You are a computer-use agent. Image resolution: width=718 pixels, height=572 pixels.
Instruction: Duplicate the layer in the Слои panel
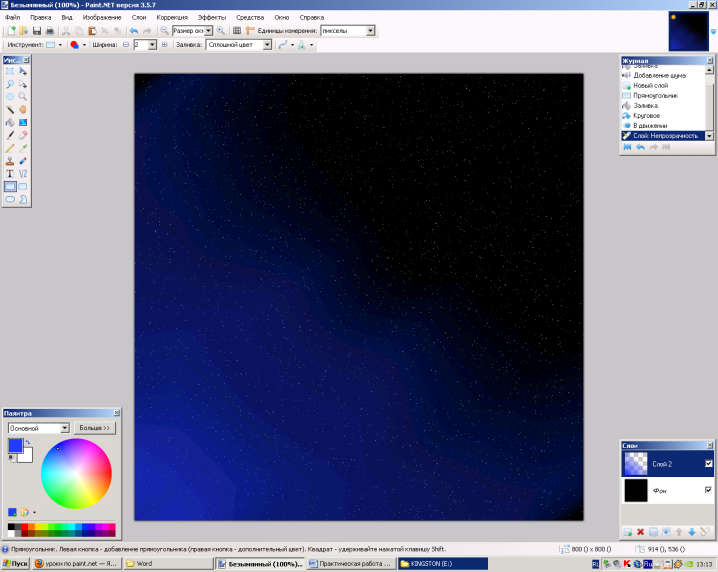(x=653, y=532)
